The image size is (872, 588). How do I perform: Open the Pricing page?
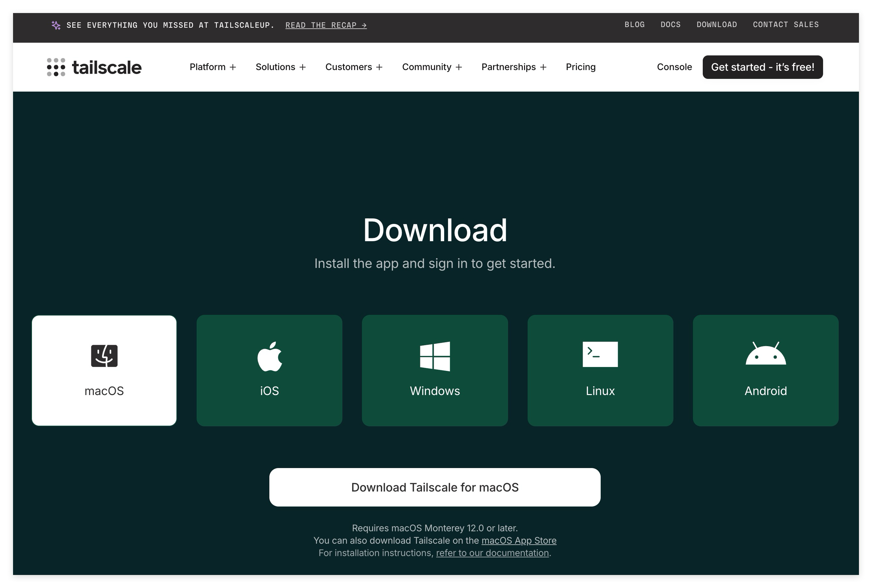tap(580, 67)
